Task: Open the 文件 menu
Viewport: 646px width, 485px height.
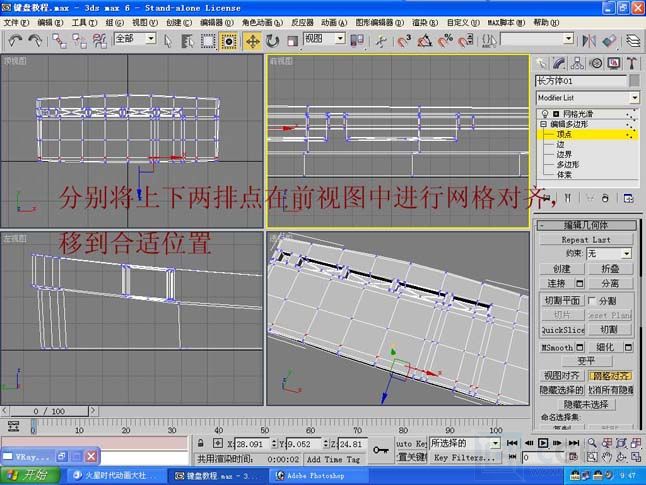Action: point(16,23)
